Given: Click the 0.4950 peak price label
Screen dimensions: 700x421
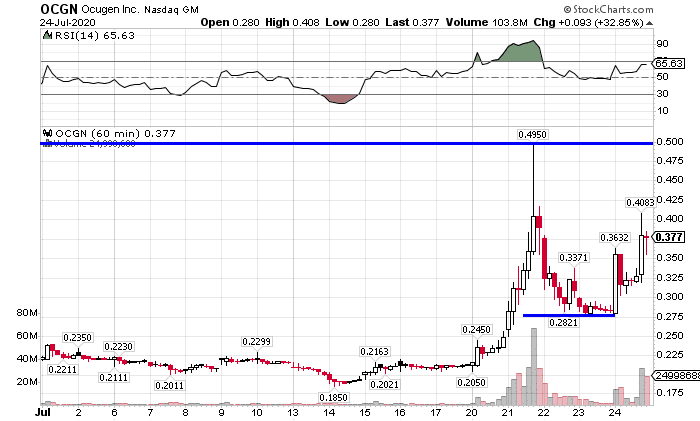Looking at the screenshot, I should point(532,134).
